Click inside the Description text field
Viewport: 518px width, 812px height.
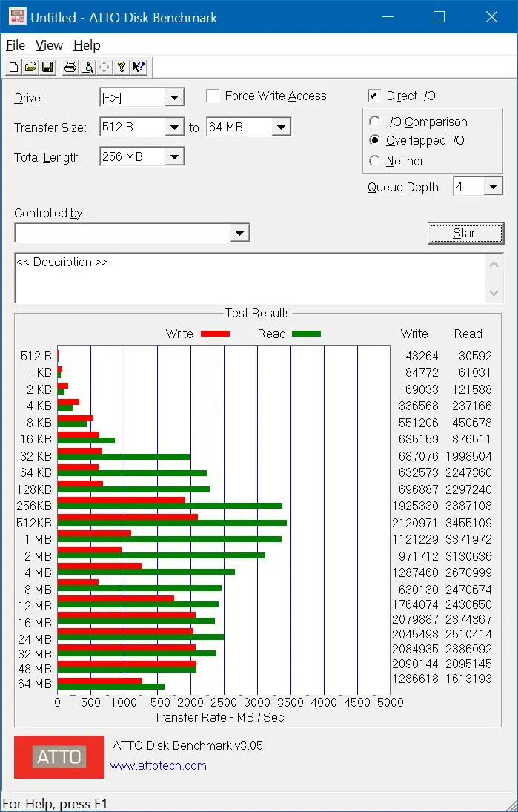(x=250, y=277)
